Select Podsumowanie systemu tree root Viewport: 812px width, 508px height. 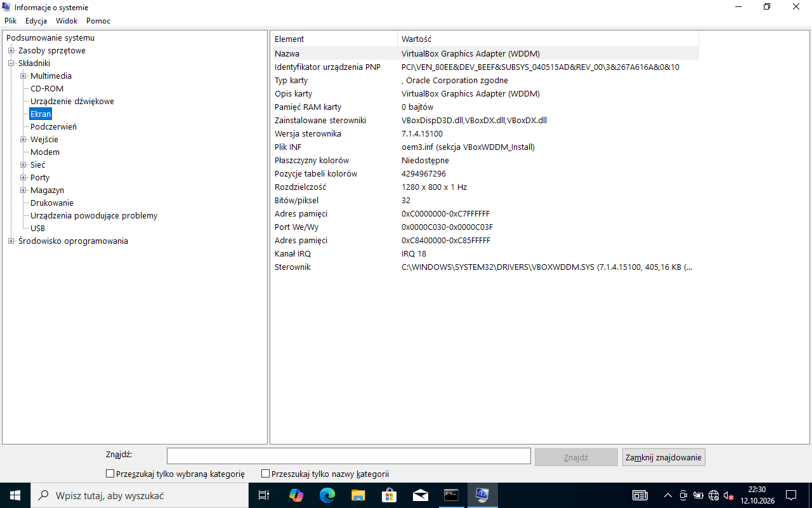50,38
